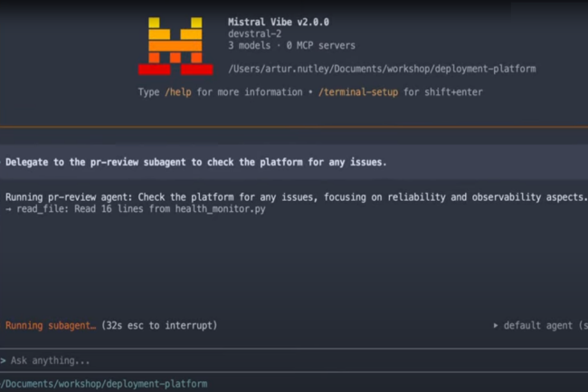Click the arrow icon before read_file
Viewport: 588px width, 392px height.
tap(9, 209)
